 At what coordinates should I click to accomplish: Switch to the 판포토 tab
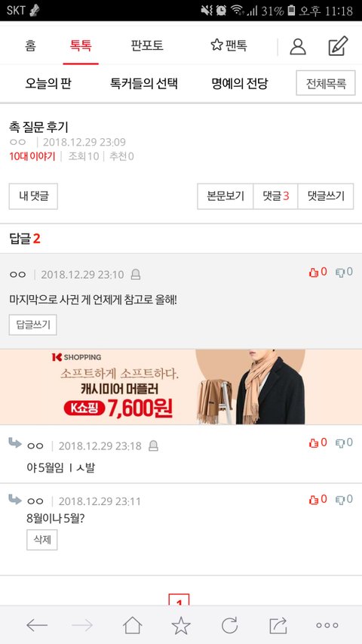tap(147, 45)
